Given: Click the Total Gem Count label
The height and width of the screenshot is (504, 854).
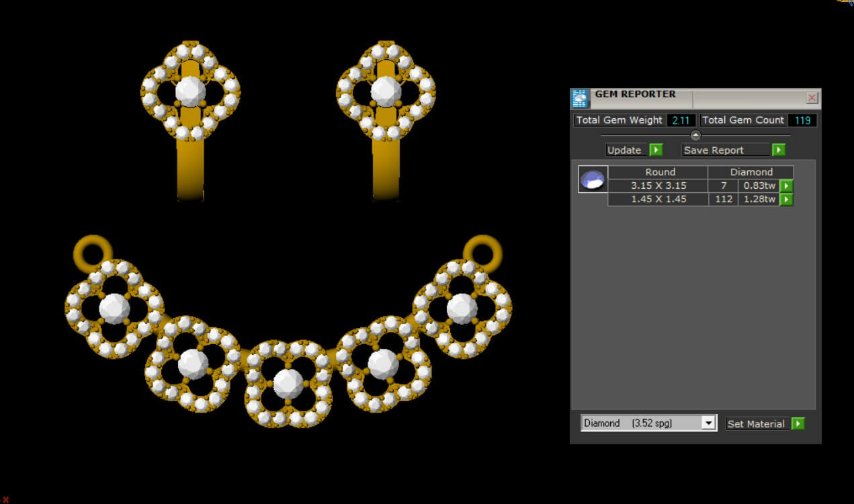Looking at the screenshot, I should pyautogui.click(x=743, y=120).
